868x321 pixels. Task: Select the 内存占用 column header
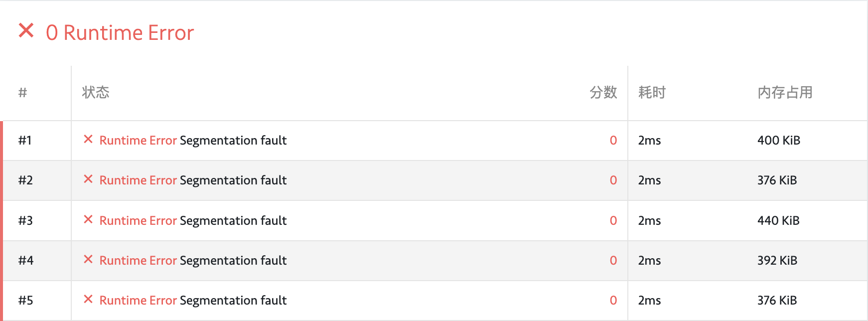785,92
